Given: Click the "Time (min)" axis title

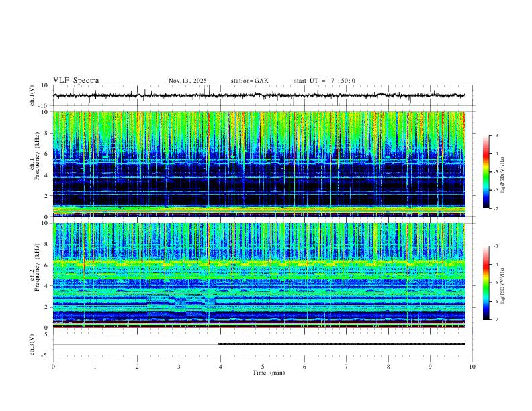Looking at the screenshot, I should click(x=269, y=373).
